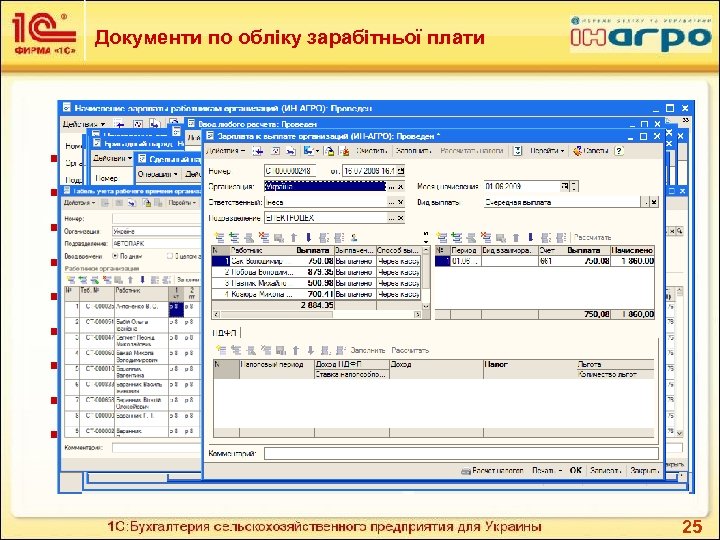Click the Подразделение АВТОПАРК field in Табель window
The width and height of the screenshot is (720, 540).
[x=156, y=243]
